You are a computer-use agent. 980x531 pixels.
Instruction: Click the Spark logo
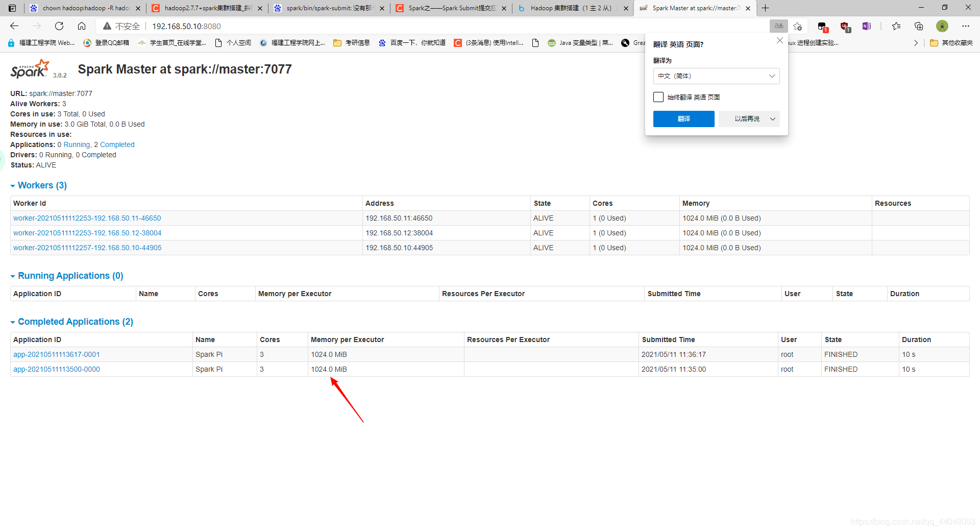click(x=30, y=69)
